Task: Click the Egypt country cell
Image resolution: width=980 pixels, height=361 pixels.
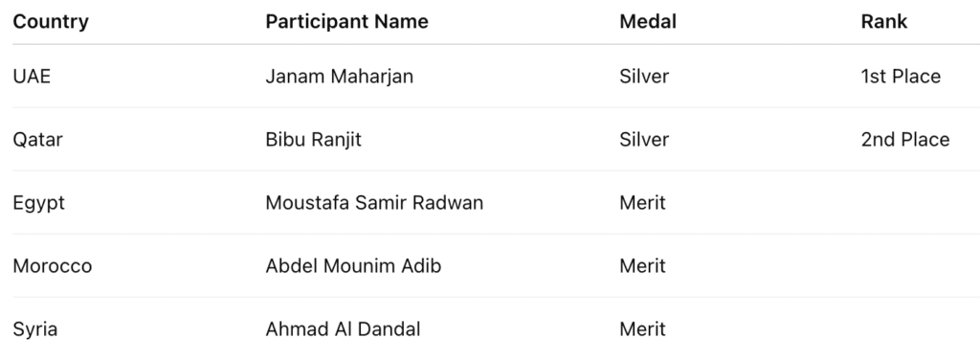Action: 38,203
